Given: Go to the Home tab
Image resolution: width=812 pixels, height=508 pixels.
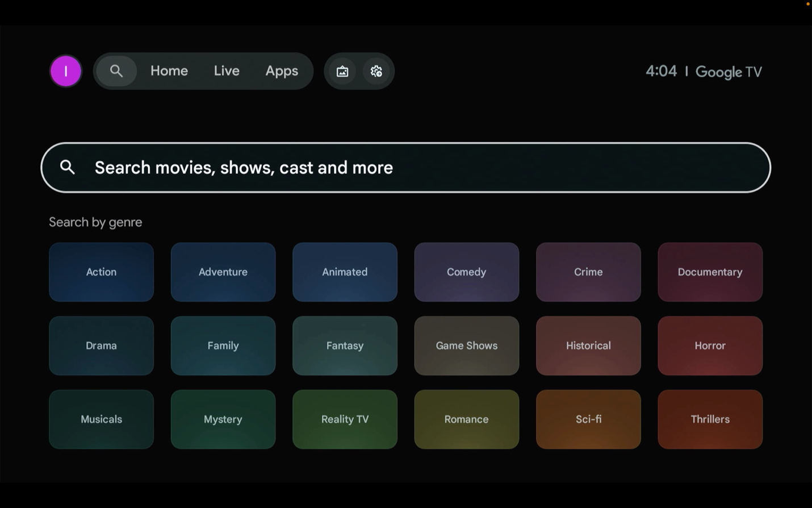Looking at the screenshot, I should pyautogui.click(x=169, y=71).
